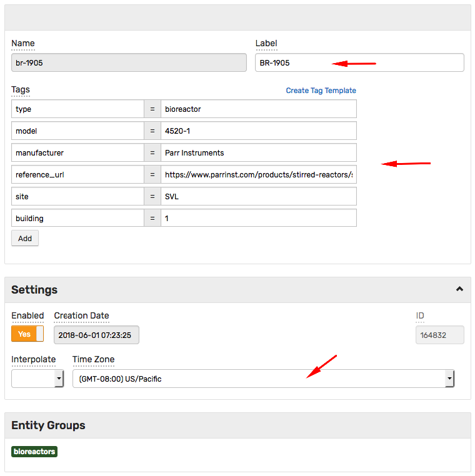This screenshot has width=475, height=476.
Task: Click the Add tag button
Action: (x=25, y=238)
